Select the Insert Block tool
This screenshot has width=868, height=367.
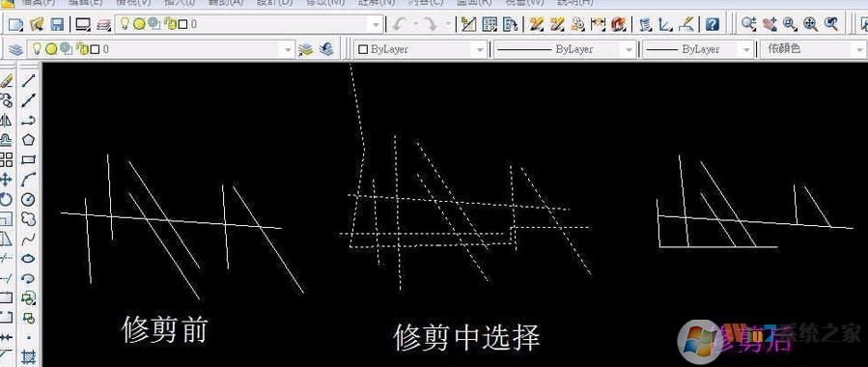pyautogui.click(x=28, y=298)
